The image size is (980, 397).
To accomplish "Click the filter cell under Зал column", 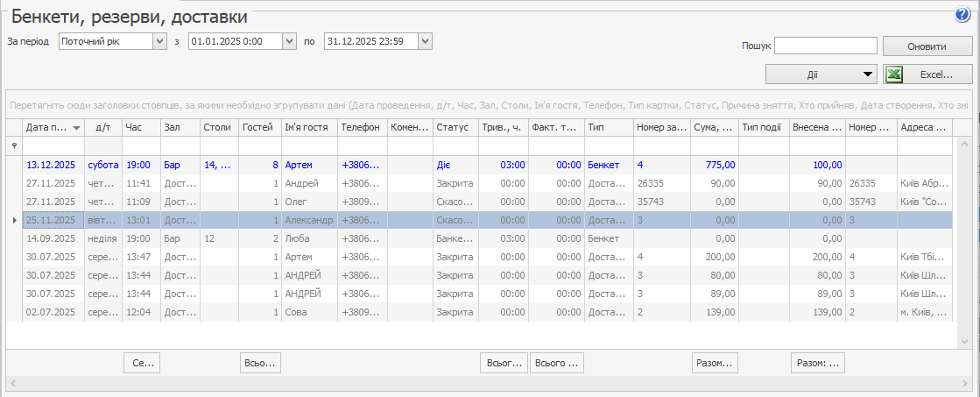I will [x=180, y=146].
